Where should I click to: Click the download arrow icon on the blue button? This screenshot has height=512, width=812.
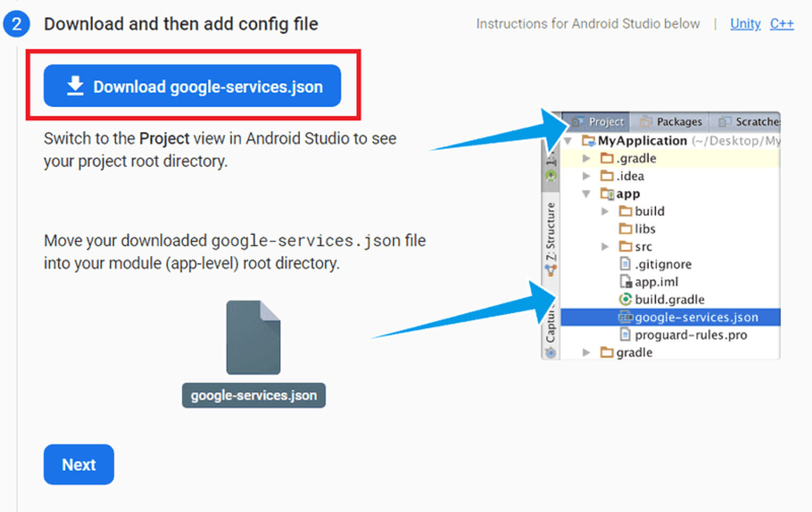click(x=75, y=86)
